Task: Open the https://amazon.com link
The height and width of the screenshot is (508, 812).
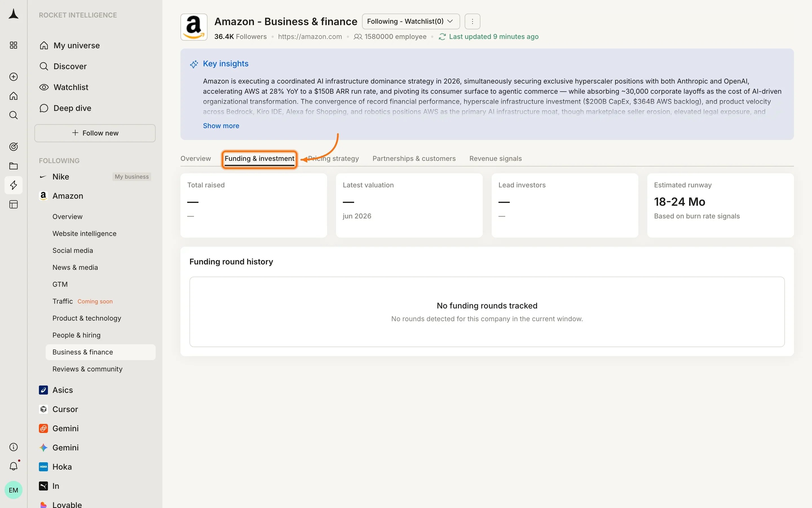Action: click(310, 37)
